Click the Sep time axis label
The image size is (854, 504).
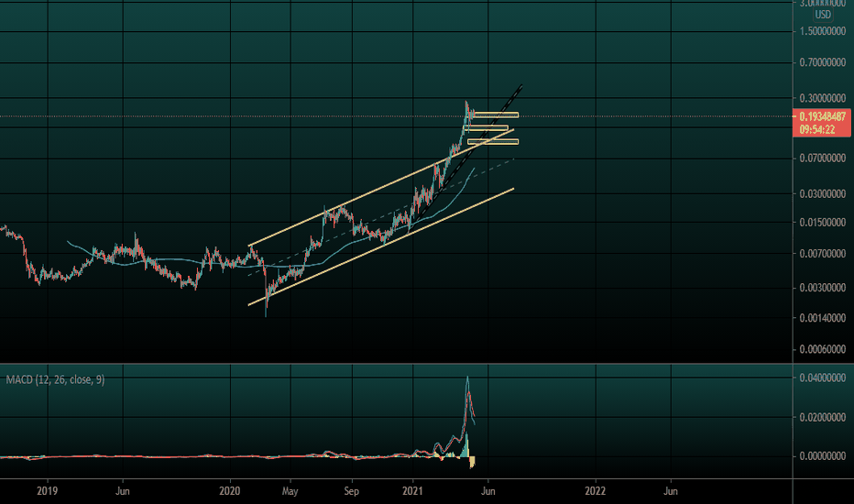tap(352, 491)
